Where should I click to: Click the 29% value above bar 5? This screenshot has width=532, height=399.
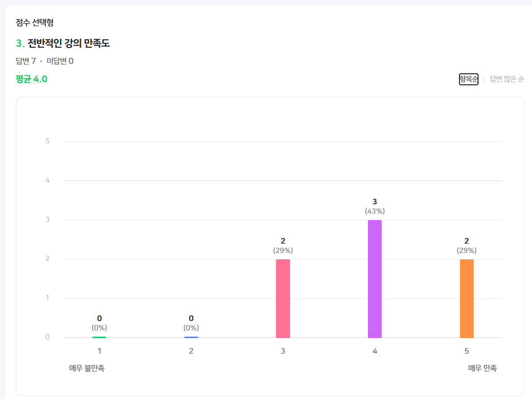pyautogui.click(x=467, y=250)
